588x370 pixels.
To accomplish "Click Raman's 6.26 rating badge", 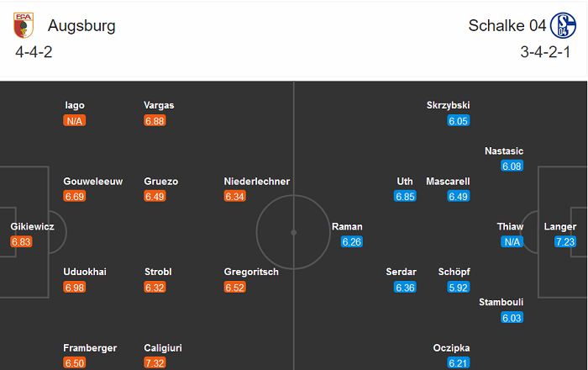I will click(x=351, y=242).
